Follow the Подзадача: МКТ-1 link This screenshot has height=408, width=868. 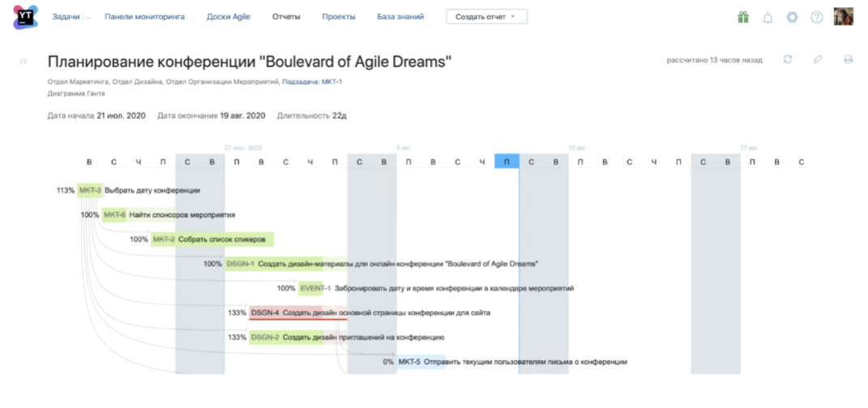click(x=312, y=81)
